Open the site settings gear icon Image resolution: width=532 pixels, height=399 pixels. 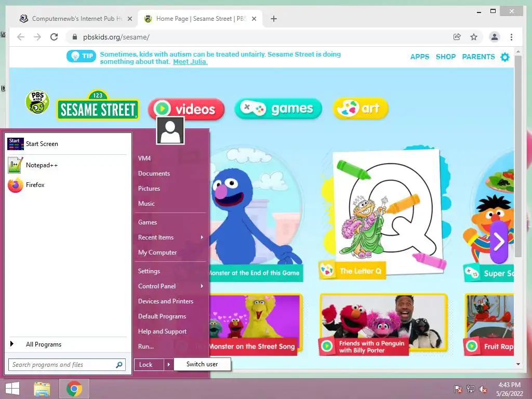point(505,57)
